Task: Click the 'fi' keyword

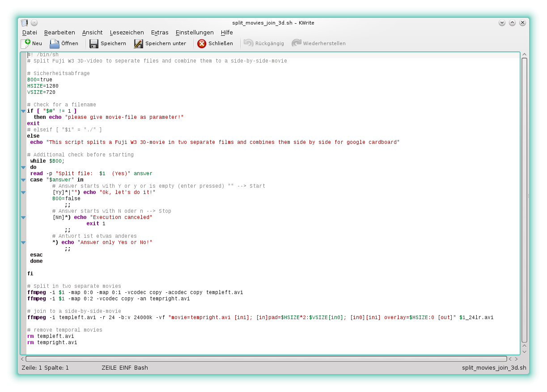Action: coord(30,274)
